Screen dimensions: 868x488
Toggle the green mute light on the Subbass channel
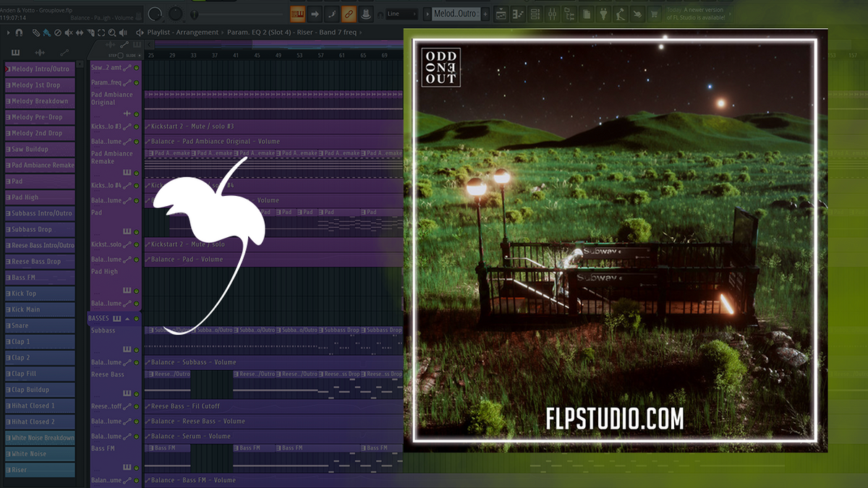(137, 350)
